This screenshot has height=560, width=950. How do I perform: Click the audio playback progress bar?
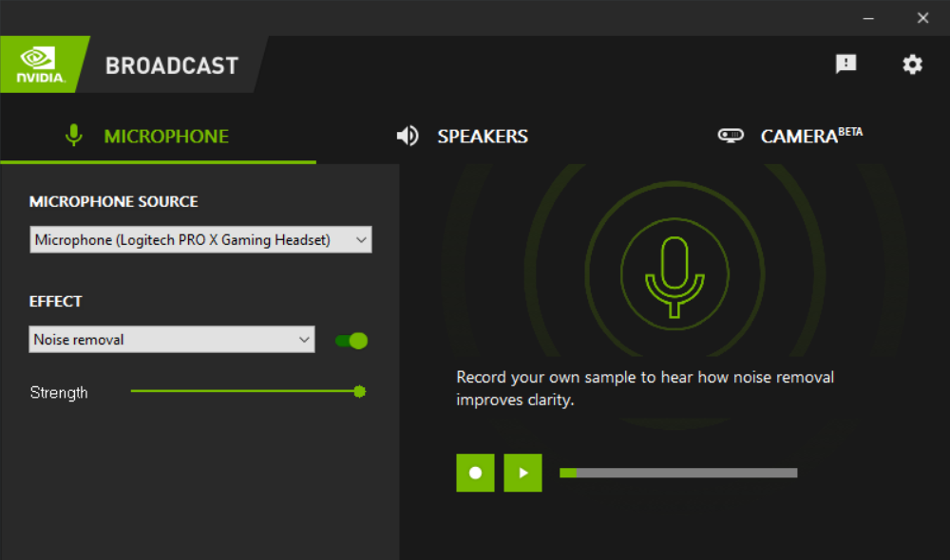point(679,472)
